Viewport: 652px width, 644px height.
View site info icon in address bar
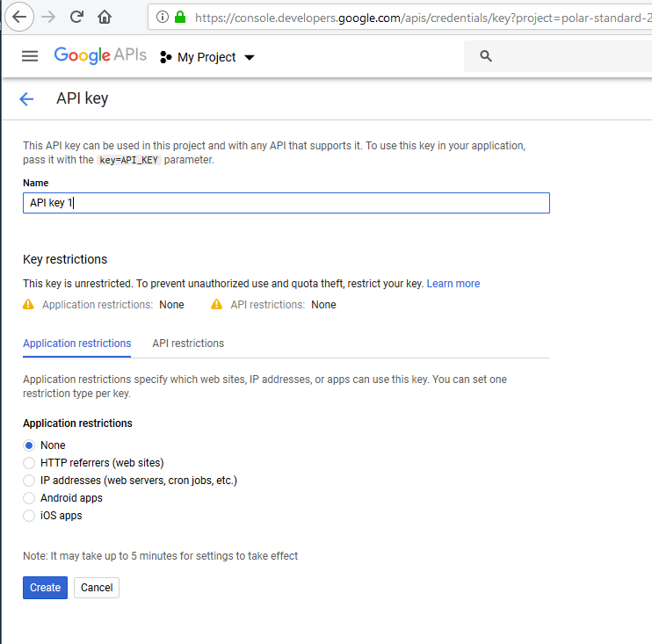point(163,17)
